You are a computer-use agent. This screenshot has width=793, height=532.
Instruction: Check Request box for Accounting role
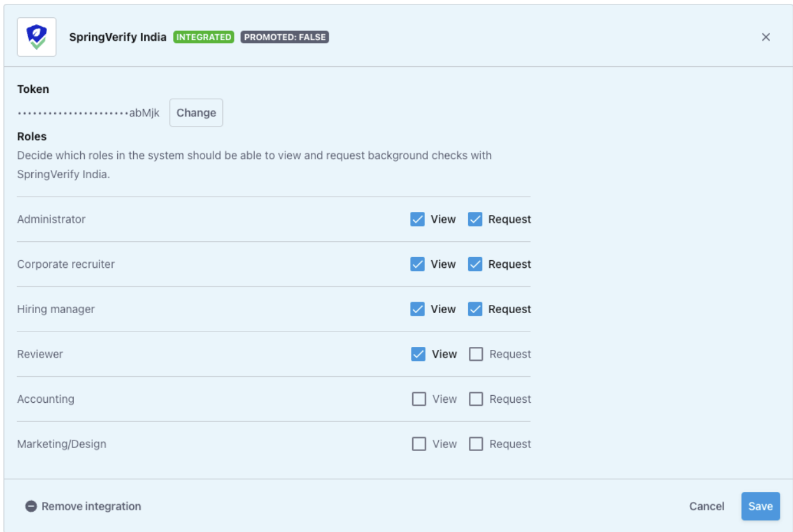pos(476,399)
